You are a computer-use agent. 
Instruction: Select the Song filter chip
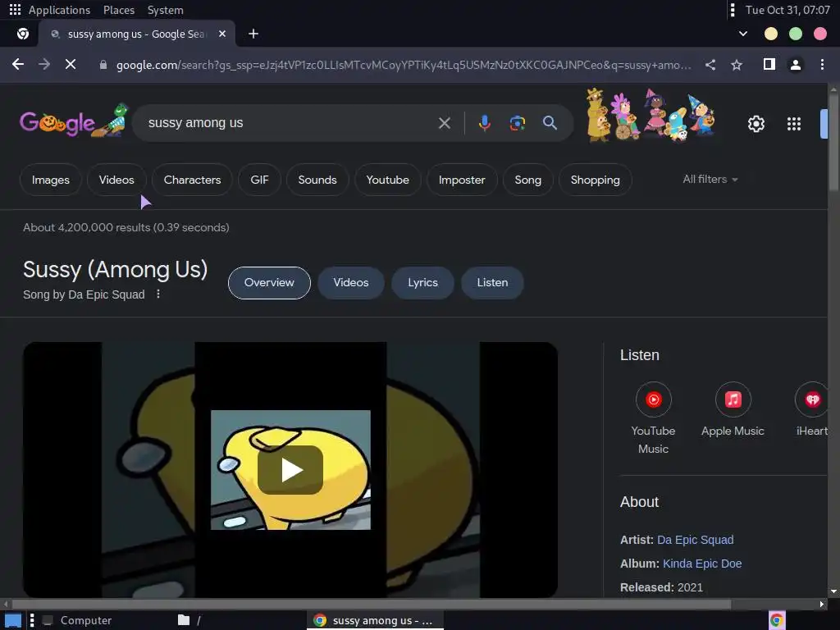pos(527,180)
